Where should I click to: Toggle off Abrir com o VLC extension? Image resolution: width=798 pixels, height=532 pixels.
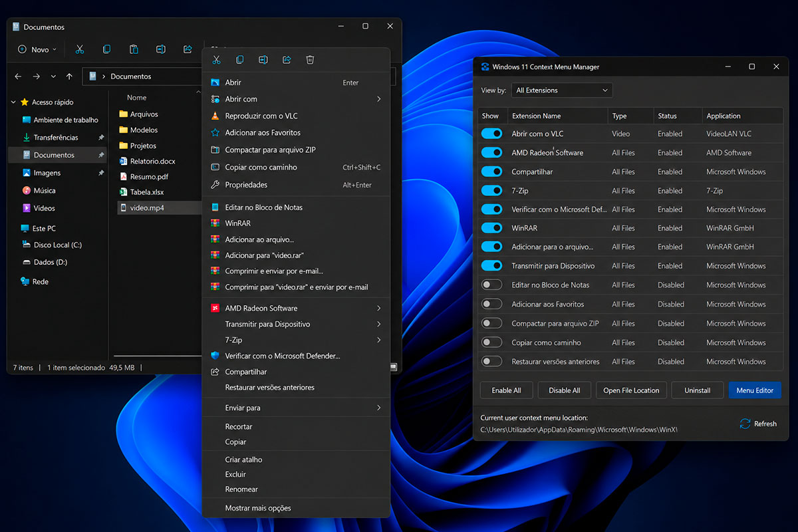[491, 134]
